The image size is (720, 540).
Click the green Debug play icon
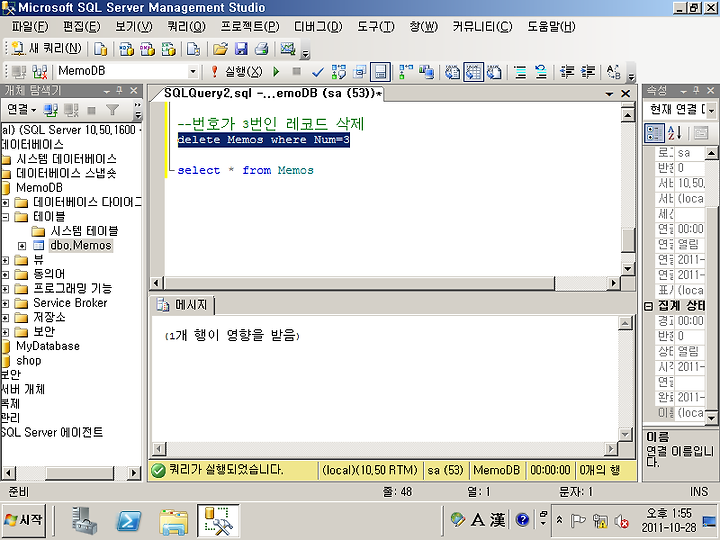click(276, 72)
